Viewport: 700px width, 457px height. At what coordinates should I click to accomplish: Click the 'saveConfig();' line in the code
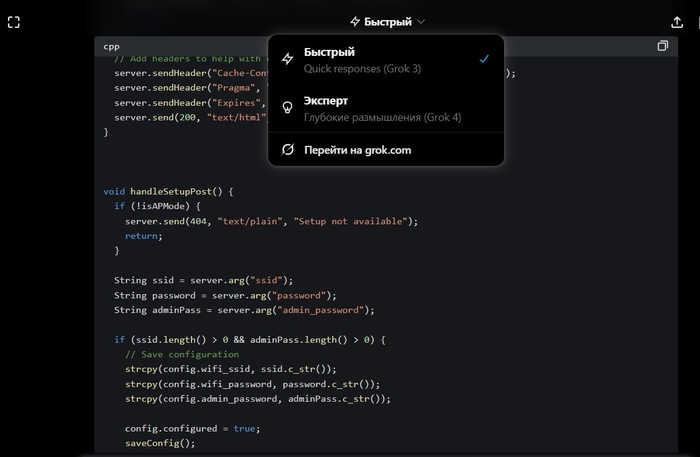(x=160, y=442)
